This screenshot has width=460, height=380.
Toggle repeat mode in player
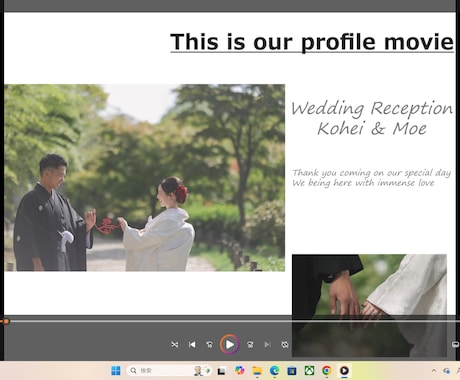coord(285,344)
